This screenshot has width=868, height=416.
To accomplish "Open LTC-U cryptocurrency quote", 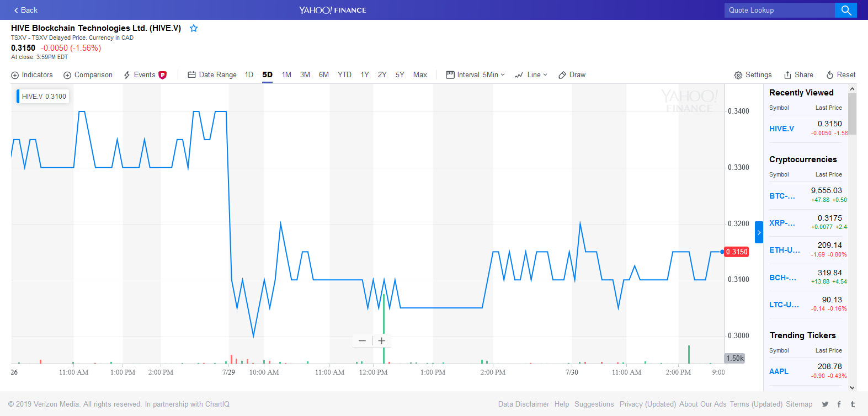I will 784,305.
